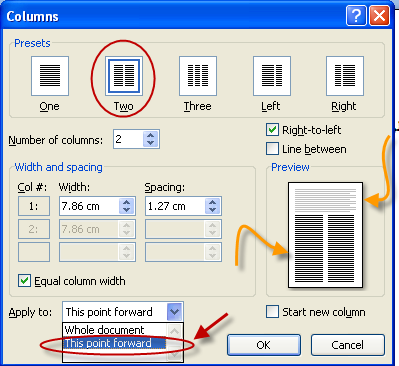Screen dimensions: 399x366
Task: Choose This point forward in list
Action: (x=115, y=343)
